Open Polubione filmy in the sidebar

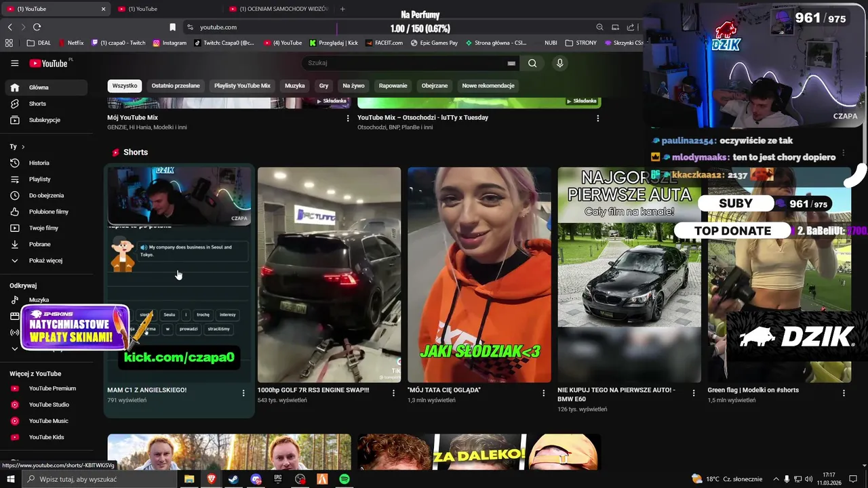point(46,211)
